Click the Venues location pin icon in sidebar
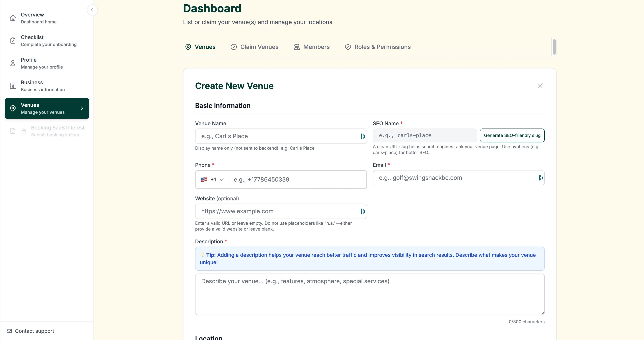This screenshot has width=644, height=340. click(13, 108)
